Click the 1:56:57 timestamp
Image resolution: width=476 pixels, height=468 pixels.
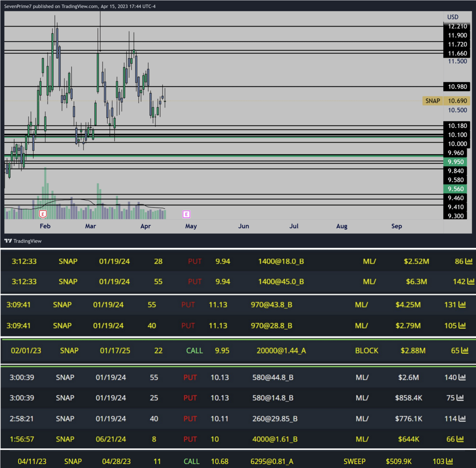[x=22, y=439]
